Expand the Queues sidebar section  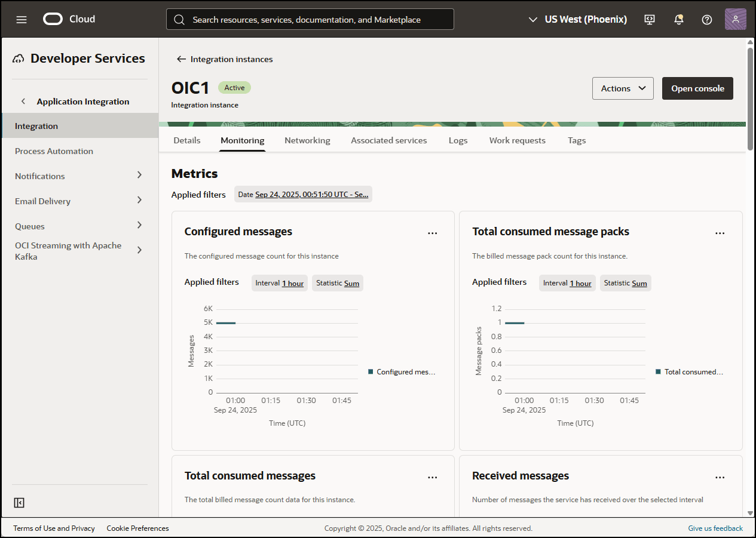point(139,226)
